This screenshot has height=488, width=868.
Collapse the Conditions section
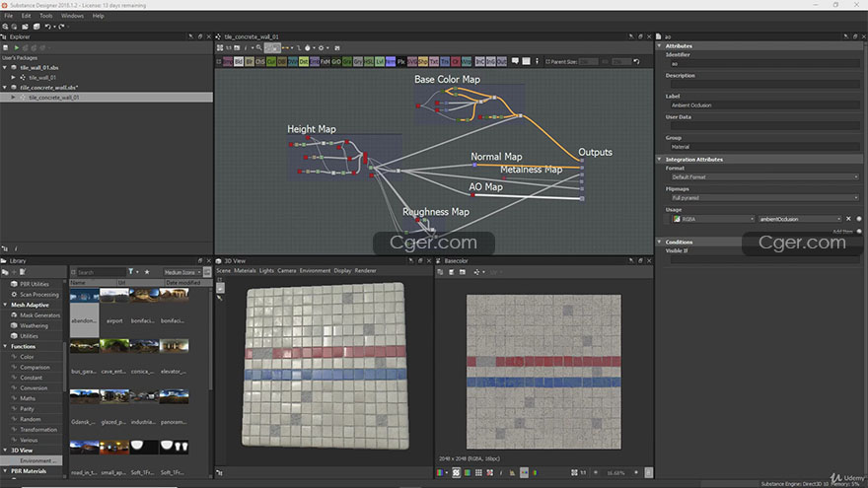(660, 242)
